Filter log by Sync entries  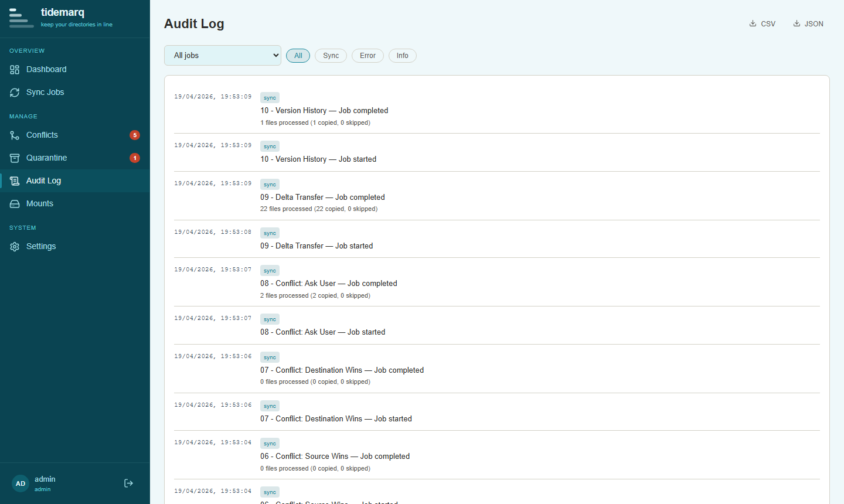[x=331, y=56]
